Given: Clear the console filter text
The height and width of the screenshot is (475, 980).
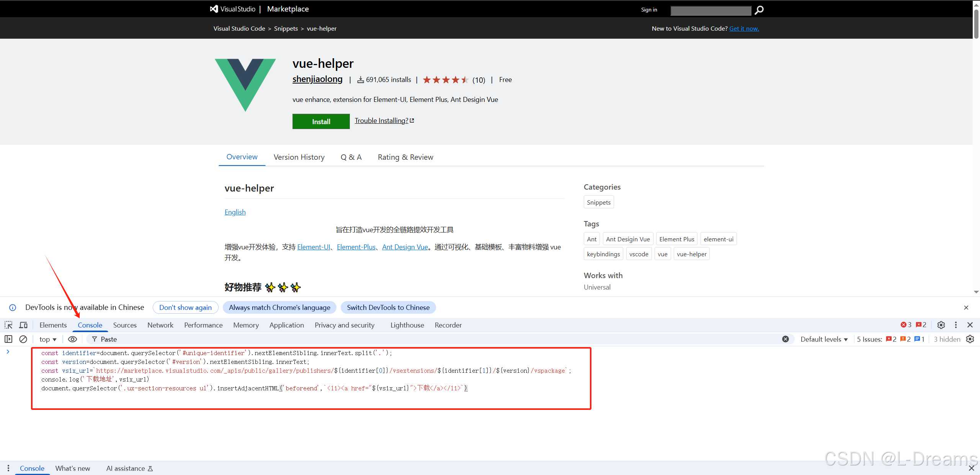Looking at the screenshot, I should (x=786, y=339).
